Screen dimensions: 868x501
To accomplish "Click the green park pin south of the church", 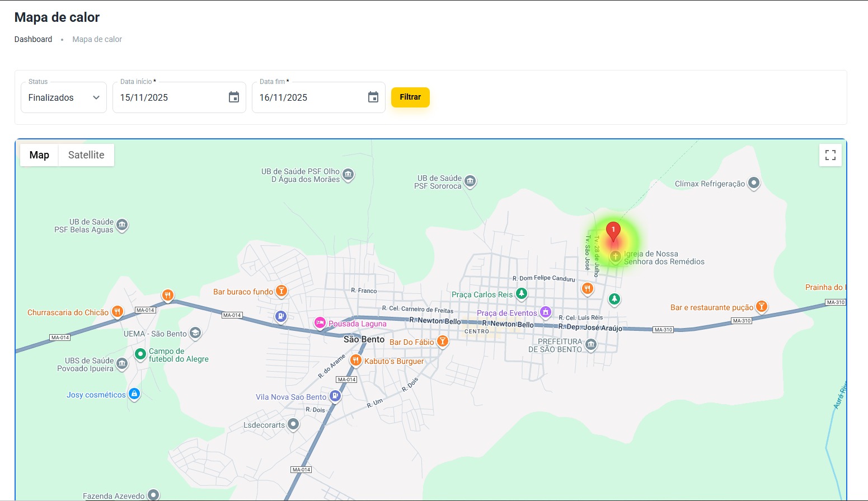I will point(614,299).
